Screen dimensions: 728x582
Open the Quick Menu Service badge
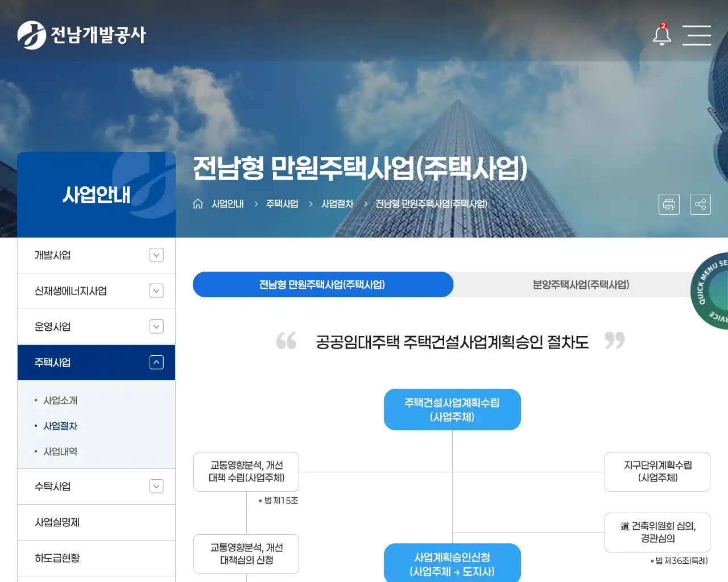tap(709, 290)
